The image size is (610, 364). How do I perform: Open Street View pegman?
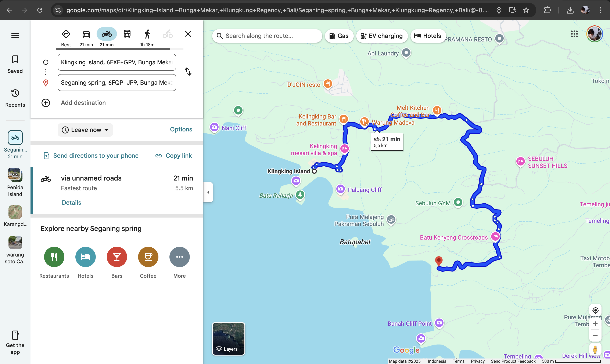point(595,349)
